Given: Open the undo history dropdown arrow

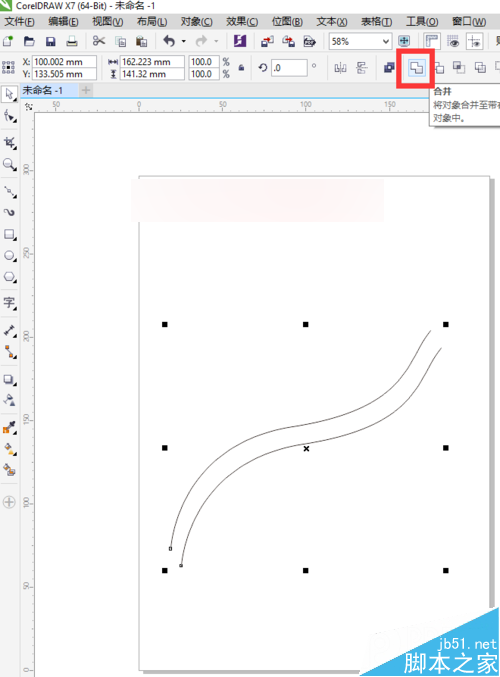Looking at the screenshot, I should coord(184,41).
